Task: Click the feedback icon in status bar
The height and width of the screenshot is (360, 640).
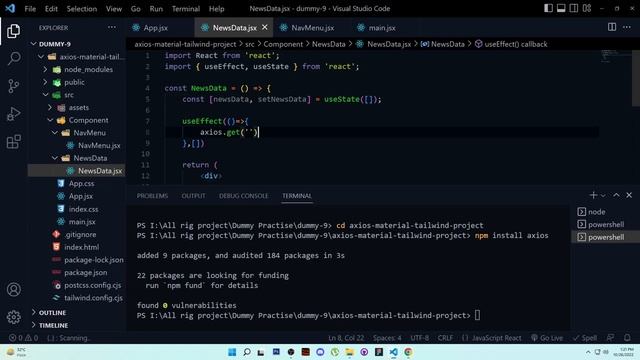Action: click(x=610, y=338)
